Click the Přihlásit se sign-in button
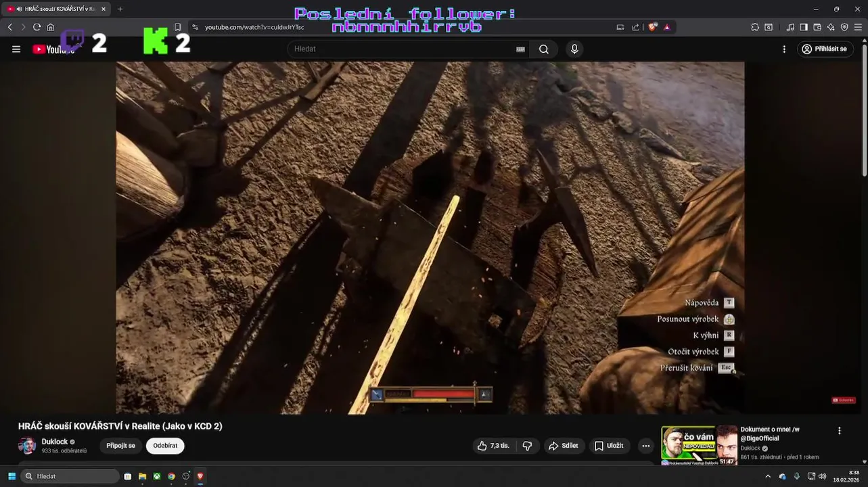This screenshot has width=868, height=487. coord(825,49)
